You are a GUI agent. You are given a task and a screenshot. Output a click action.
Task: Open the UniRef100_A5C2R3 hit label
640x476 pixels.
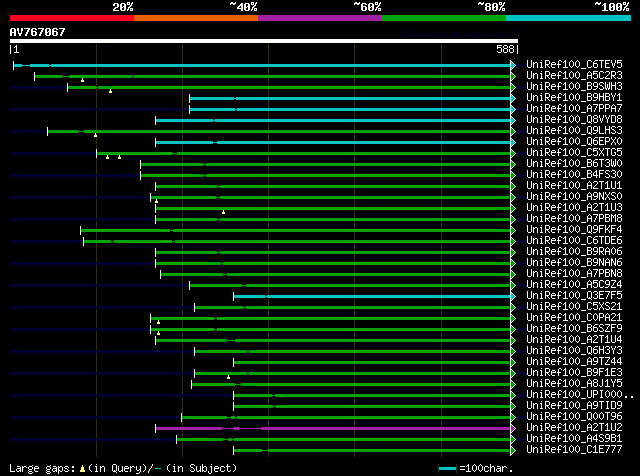574,76
